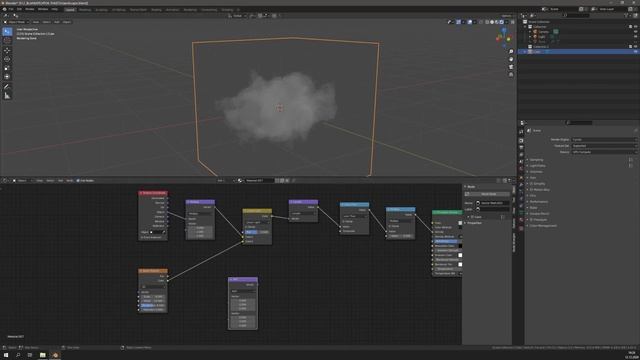Hide the Camera in the outliner
Screen dimensions: 640x360
tap(636, 31)
